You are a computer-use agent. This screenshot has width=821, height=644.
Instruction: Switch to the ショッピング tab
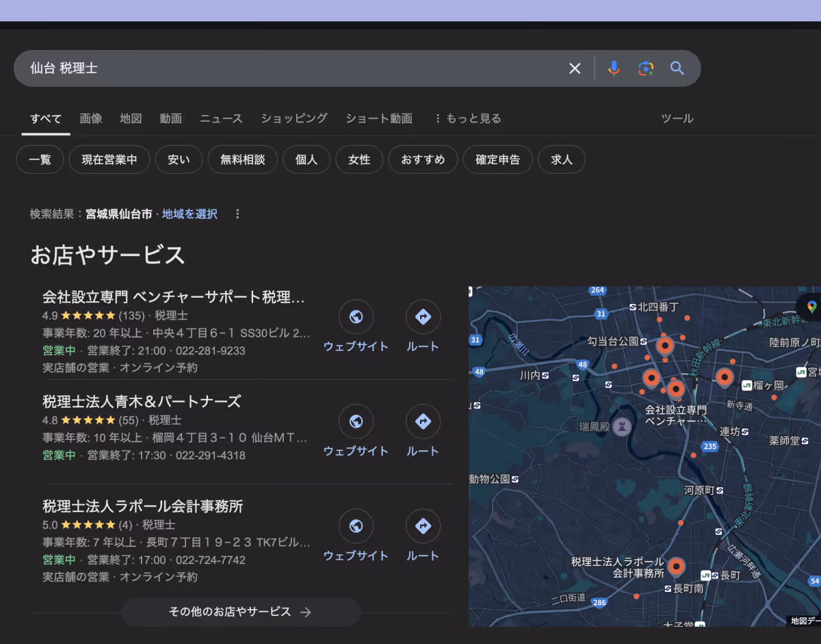(x=294, y=118)
